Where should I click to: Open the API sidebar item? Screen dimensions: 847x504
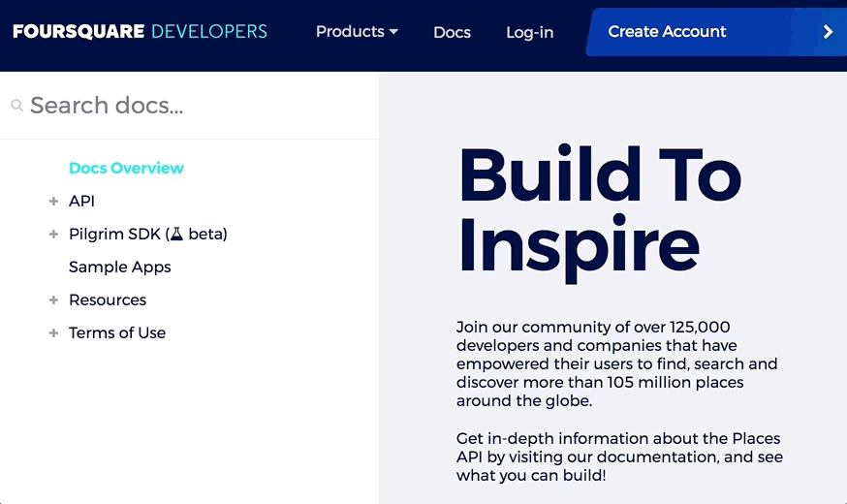pos(81,201)
